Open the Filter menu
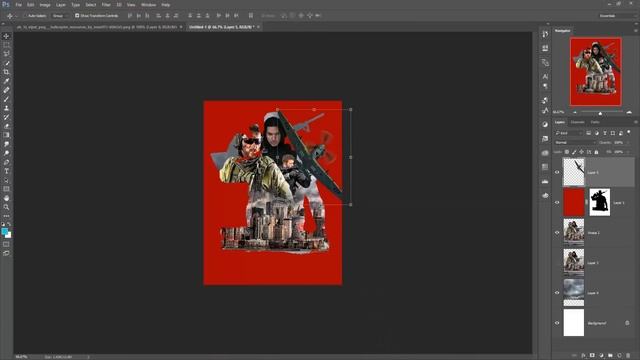Screen dimensions: 640x360 [x=106, y=5]
